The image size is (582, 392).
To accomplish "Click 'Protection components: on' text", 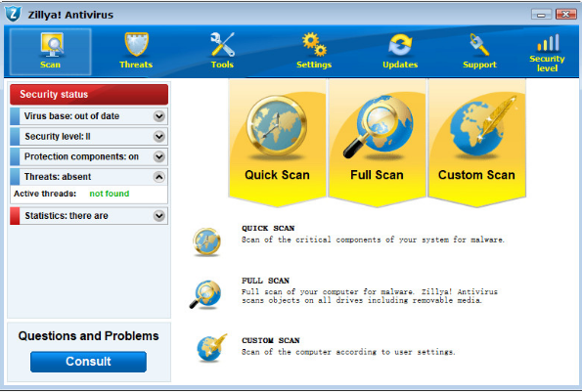I will (x=81, y=156).
